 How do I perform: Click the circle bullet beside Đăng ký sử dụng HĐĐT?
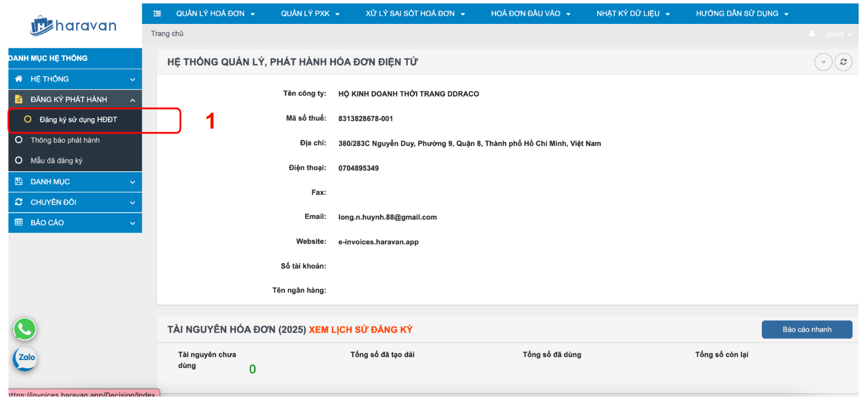[28, 119]
